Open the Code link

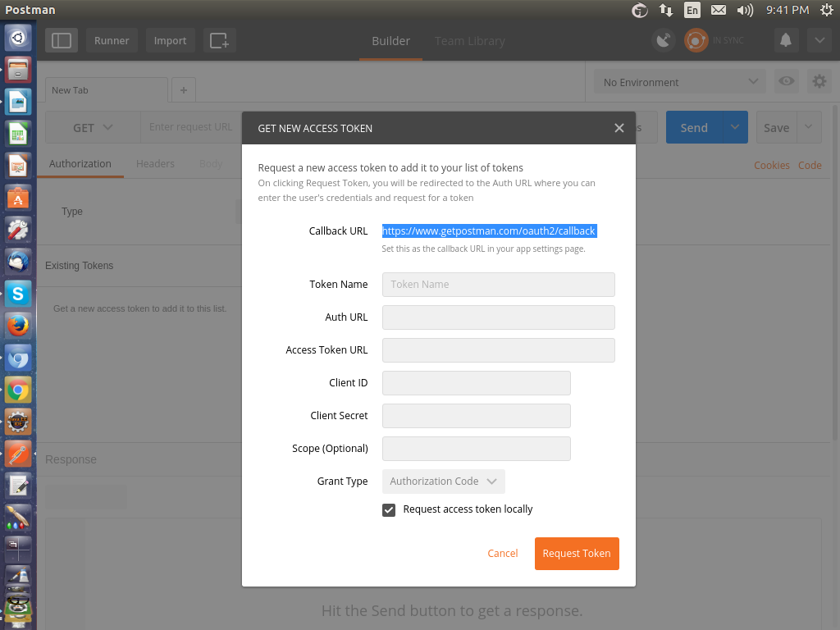point(810,166)
